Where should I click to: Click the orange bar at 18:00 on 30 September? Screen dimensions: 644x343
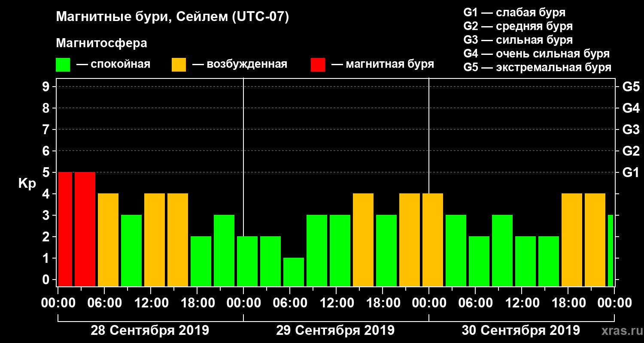coord(572,240)
